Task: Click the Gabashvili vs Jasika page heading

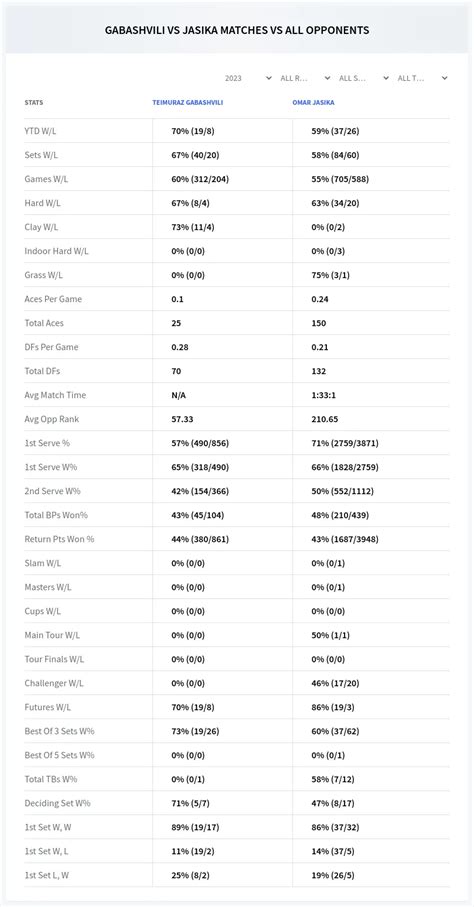Action: (237, 30)
